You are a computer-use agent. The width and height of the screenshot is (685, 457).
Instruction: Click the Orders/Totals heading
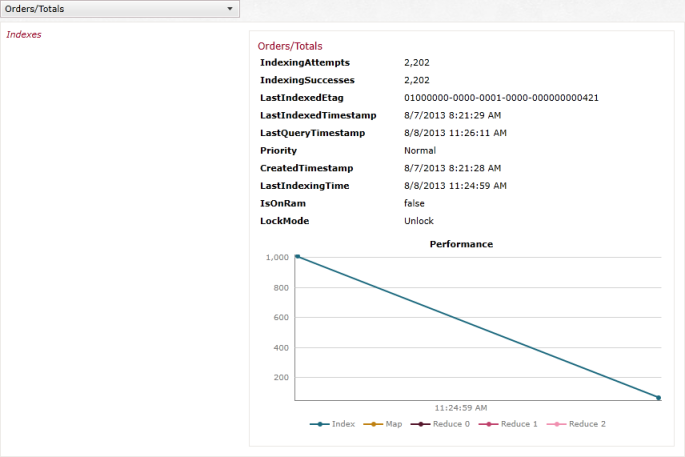(290, 46)
